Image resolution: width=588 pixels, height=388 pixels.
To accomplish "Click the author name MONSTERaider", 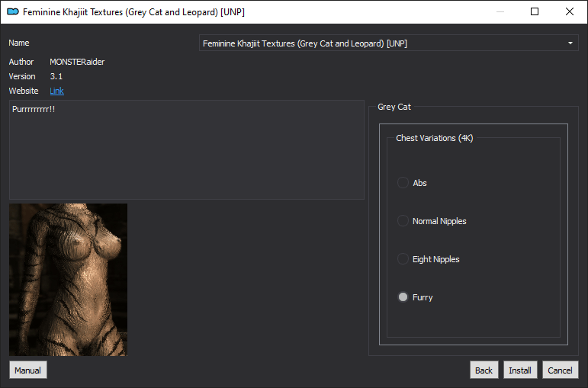I will (77, 62).
